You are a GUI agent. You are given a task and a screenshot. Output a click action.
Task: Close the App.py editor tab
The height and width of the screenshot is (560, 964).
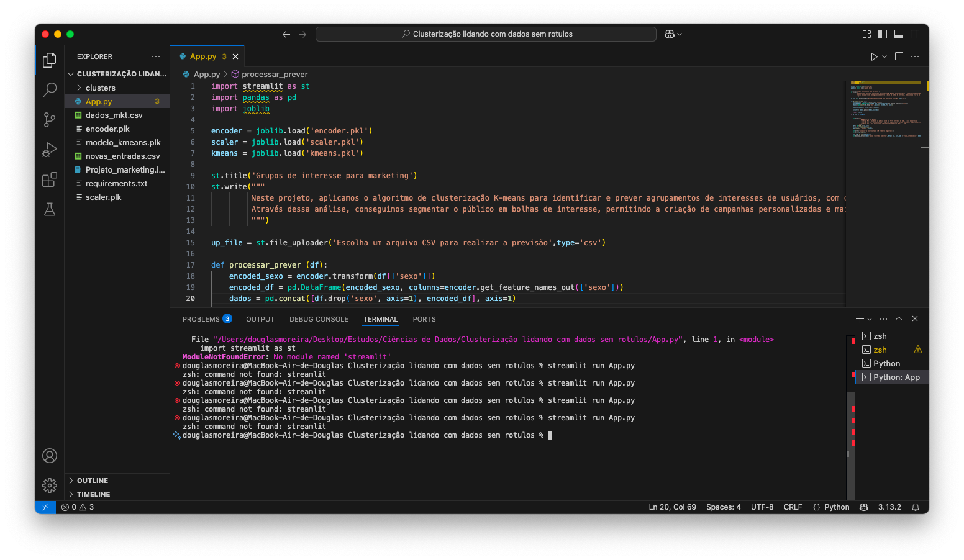235,56
